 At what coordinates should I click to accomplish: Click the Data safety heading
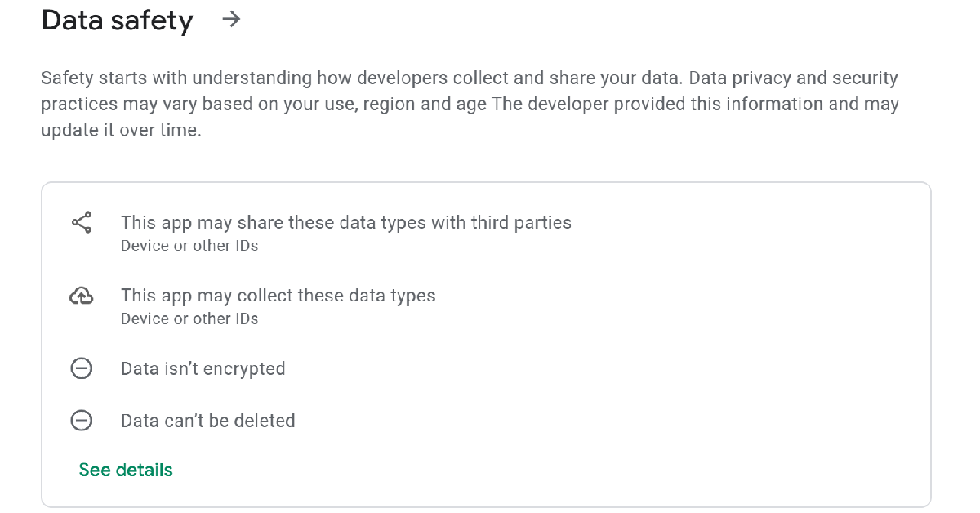tap(117, 20)
